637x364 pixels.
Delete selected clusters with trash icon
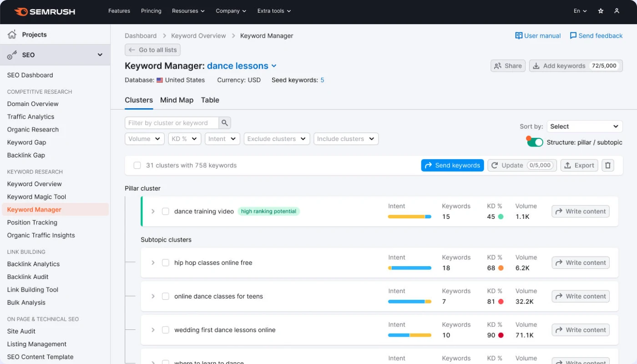pos(608,166)
